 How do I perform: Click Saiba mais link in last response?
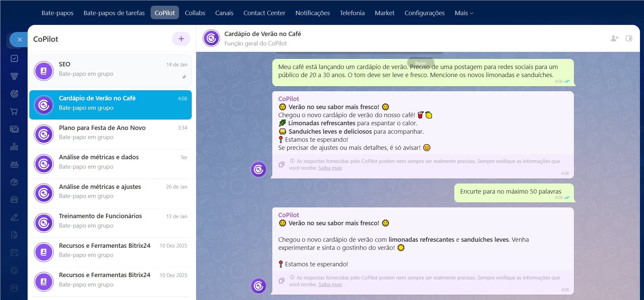(330, 285)
